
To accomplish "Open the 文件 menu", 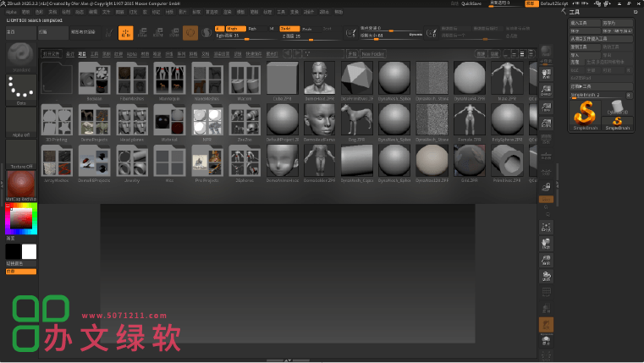I will click(x=107, y=12).
